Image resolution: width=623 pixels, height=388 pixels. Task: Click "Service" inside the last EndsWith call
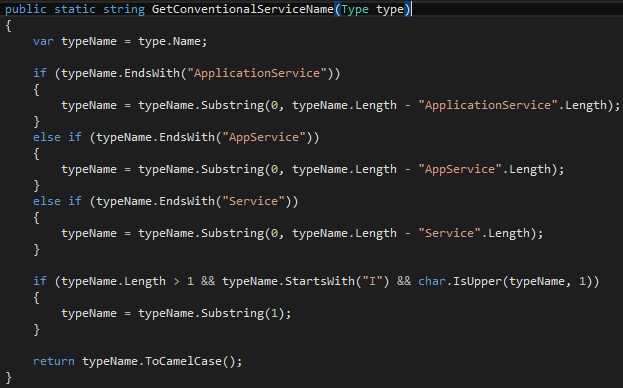[x=253, y=201]
